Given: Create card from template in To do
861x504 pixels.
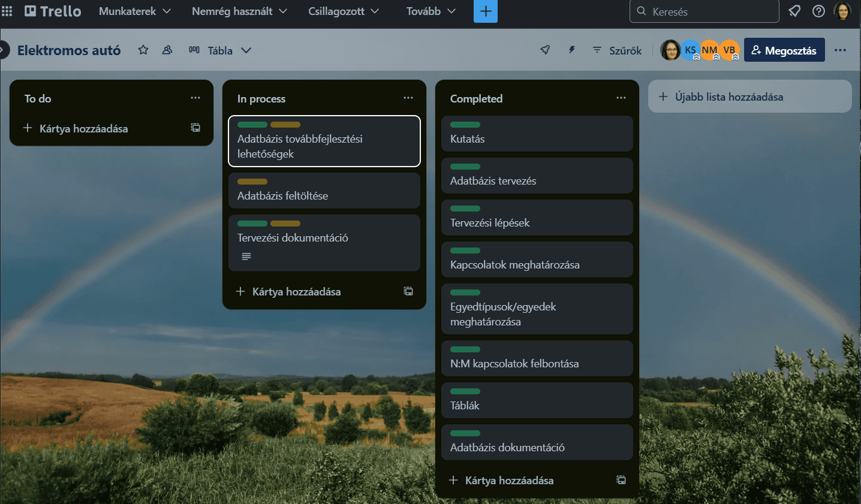Looking at the screenshot, I should tap(195, 128).
